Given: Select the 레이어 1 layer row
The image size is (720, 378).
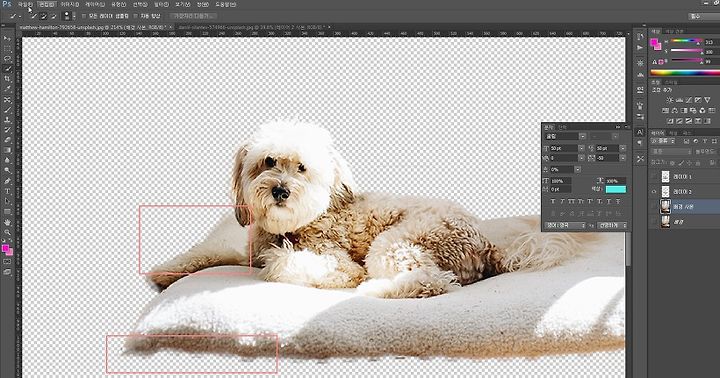Looking at the screenshot, I should point(684,177).
